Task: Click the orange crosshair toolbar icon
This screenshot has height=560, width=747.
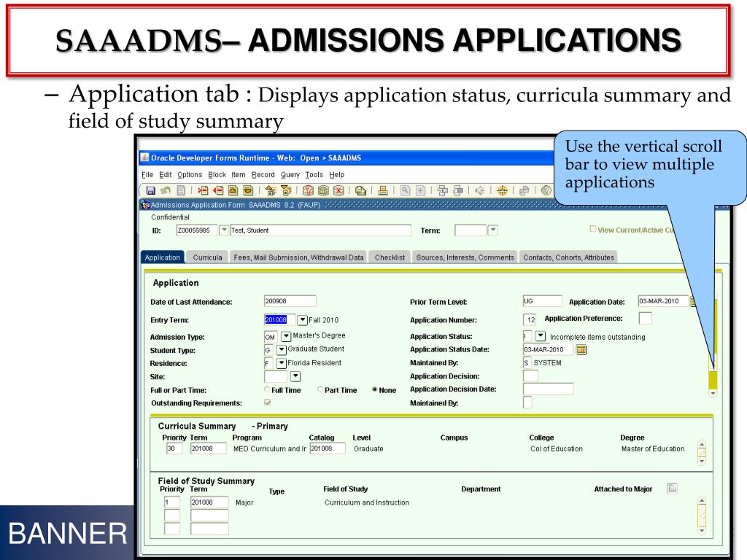Action: point(502,190)
